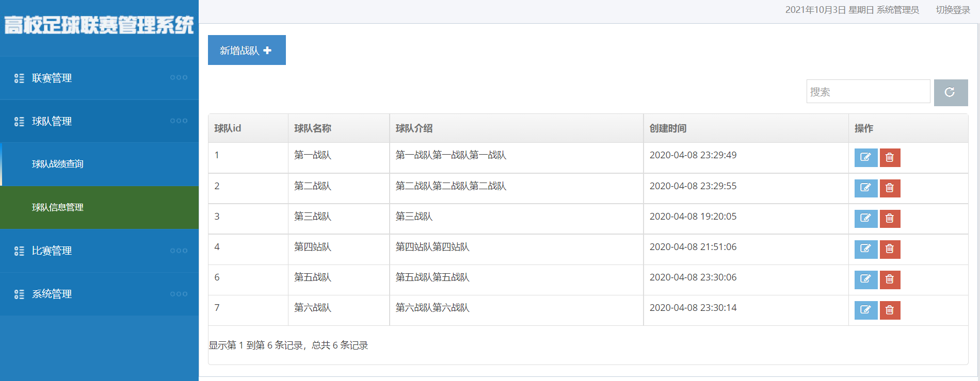980x381 pixels.
Task: Click the 2020-04-08 23:30:06 timestamp
Action: click(x=693, y=277)
